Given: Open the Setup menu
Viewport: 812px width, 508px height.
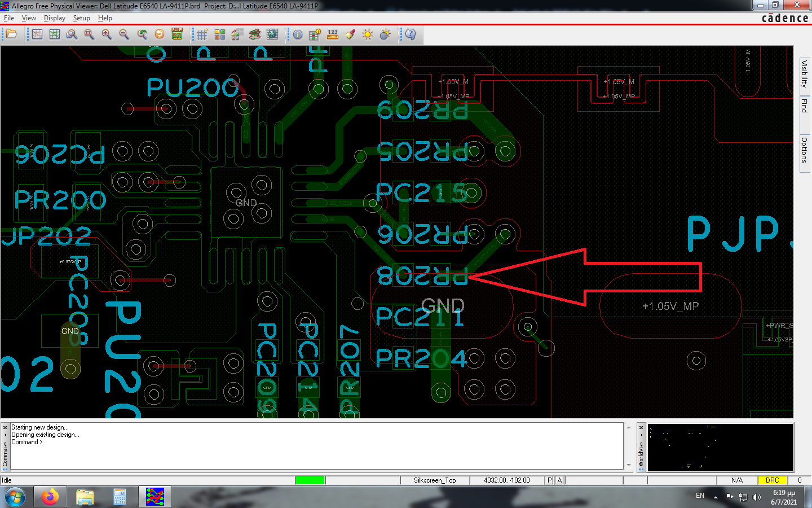Looking at the screenshot, I should 82,18.
